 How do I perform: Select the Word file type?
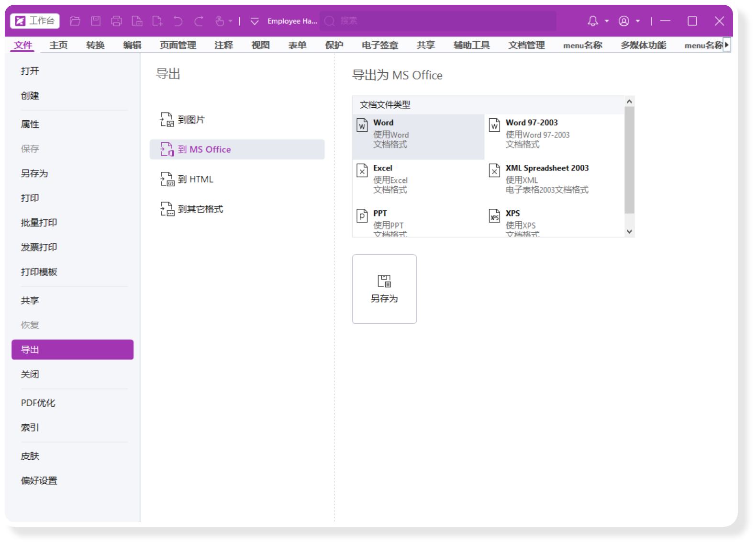pos(419,136)
